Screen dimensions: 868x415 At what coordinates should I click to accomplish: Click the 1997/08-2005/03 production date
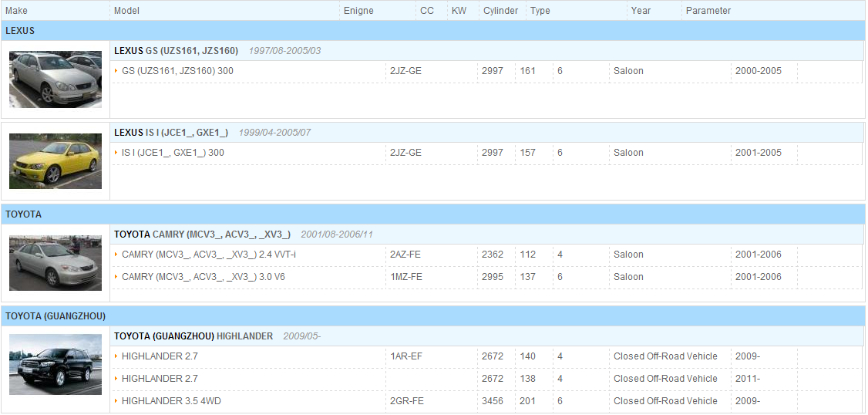point(285,51)
